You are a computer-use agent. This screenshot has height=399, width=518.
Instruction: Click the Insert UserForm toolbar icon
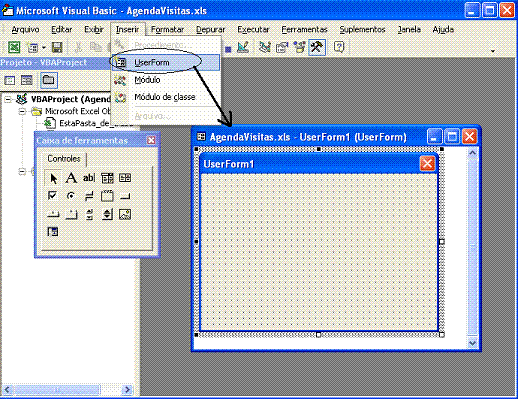pos(33,47)
